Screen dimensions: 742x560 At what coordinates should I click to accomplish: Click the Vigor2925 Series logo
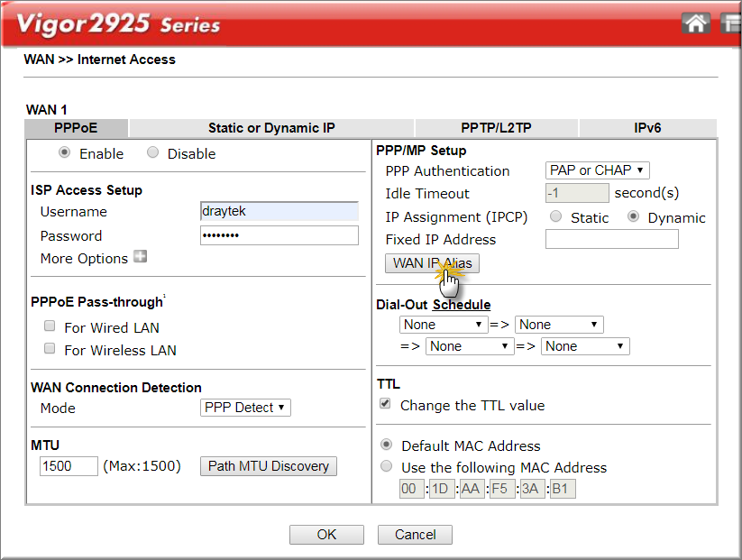[118, 23]
